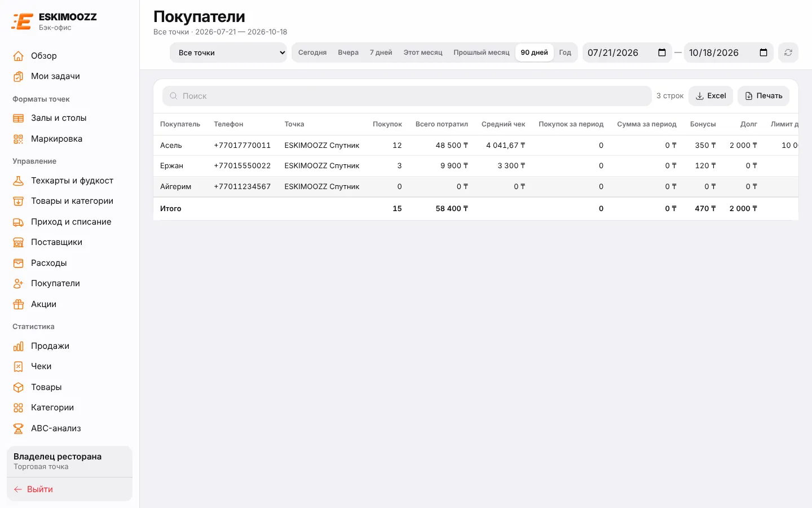Open Обзор via its house icon
Viewport: 812px width, 508px height.
pos(19,56)
